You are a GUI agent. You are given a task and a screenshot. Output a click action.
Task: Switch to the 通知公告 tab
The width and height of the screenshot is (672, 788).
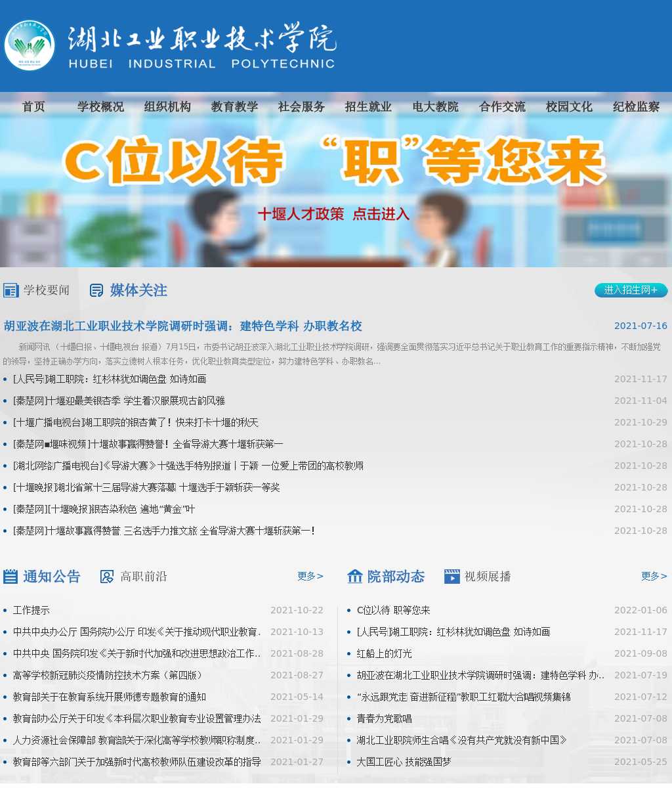[52, 577]
